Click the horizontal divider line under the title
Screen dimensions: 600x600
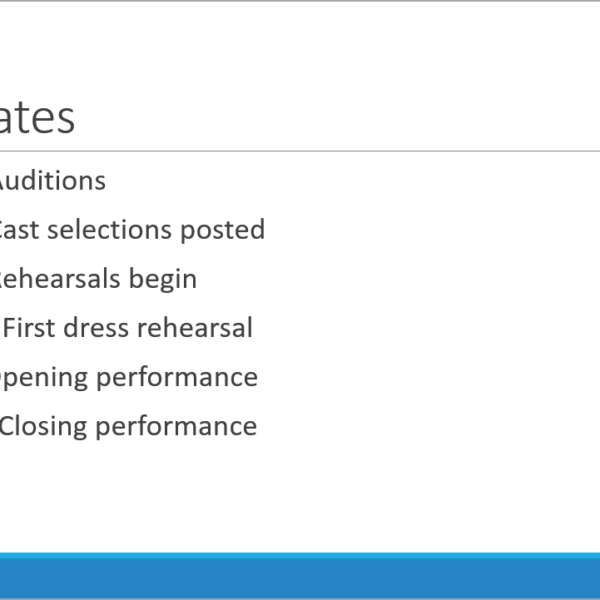coord(300,151)
